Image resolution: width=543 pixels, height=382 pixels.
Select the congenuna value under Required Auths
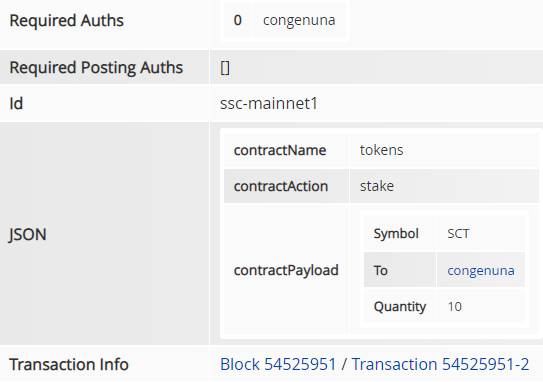click(299, 20)
